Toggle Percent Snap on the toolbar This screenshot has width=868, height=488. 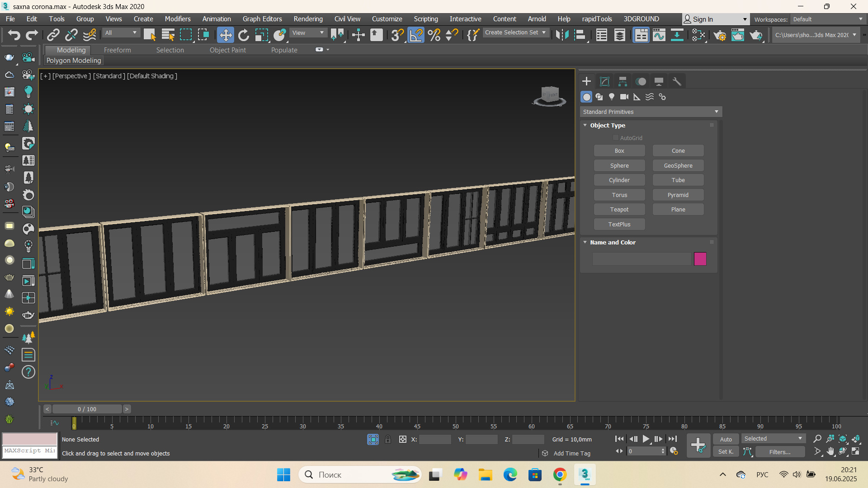click(434, 35)
